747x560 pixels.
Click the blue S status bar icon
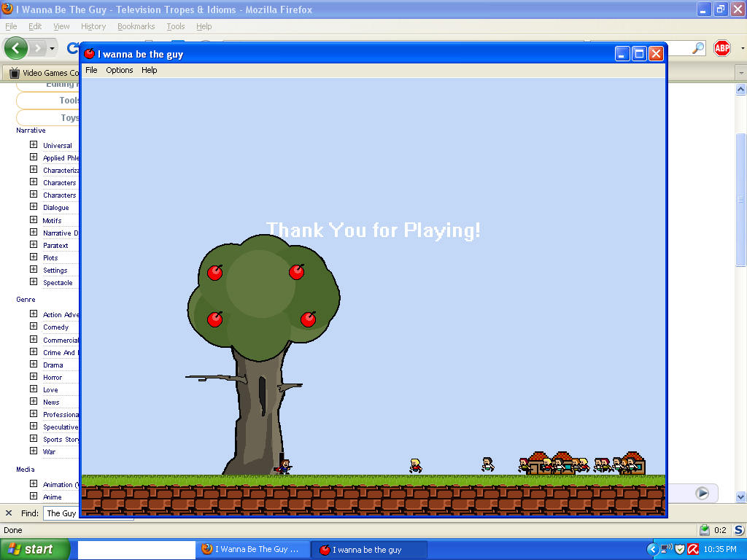coord(739,530)
